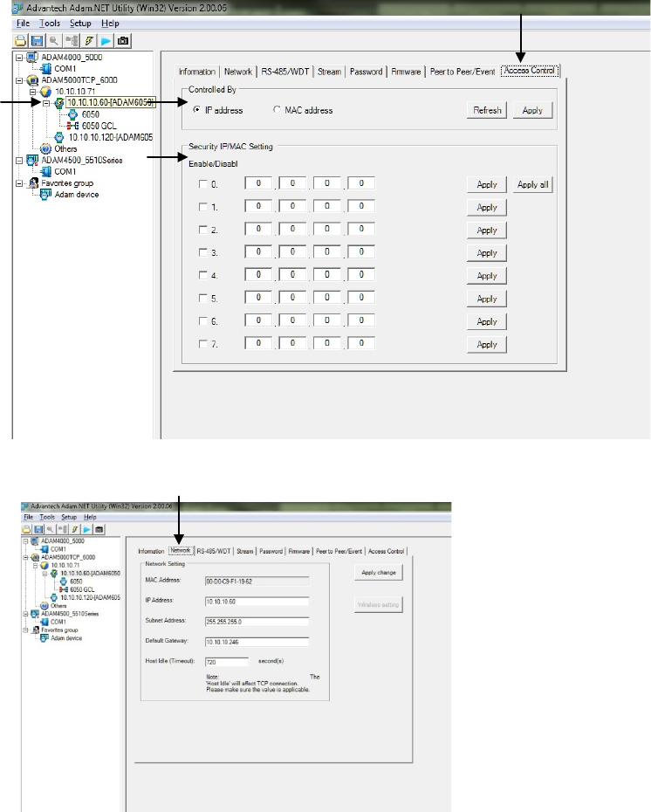Click Apply button for security row 6.
The height and width of the screenshot is (812, 651).
(487, 321)
